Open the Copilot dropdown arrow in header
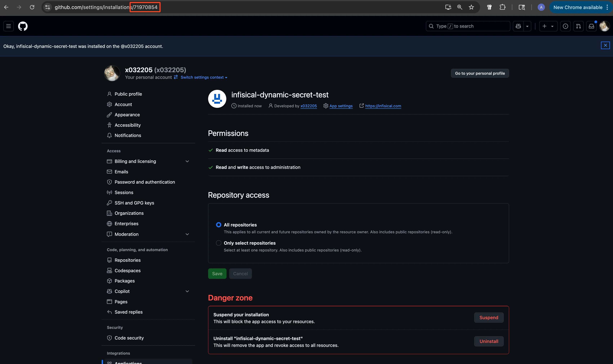The width and height of the screenshot is (613, 364). coord(527,26)
